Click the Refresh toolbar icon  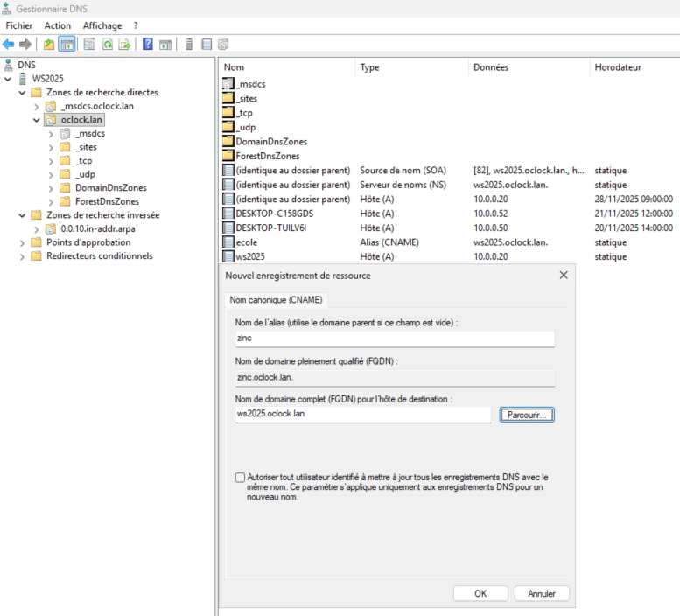coord(108,44)
